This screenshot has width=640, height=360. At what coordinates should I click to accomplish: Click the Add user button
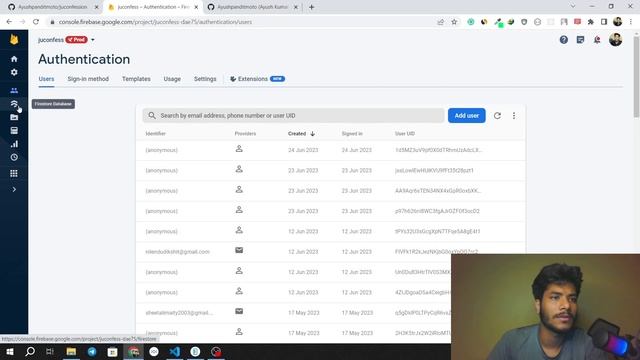pyautogui.click(x=467, y=116)
